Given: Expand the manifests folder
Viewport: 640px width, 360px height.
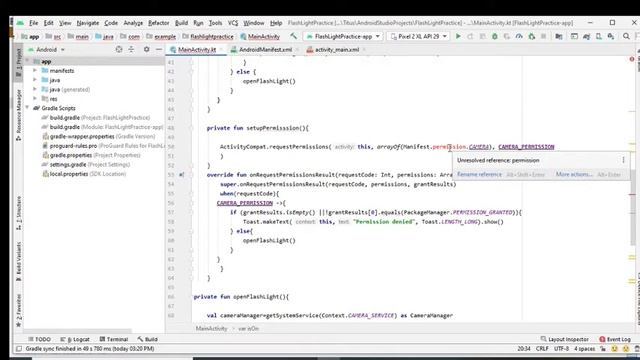Looking at the screenshot, I should (x=35, y=71).
